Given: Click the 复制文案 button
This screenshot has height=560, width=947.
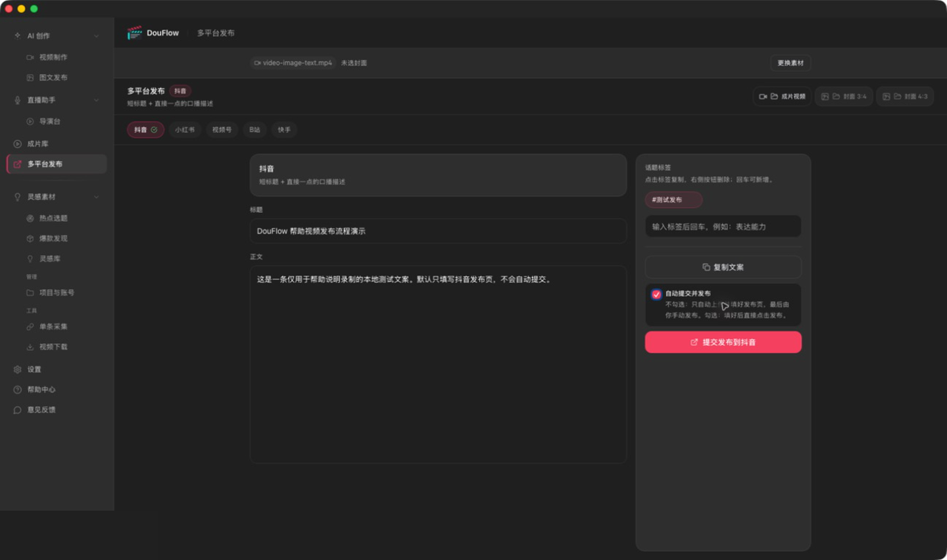Looking at the screenshot, I should coord(723,268).
